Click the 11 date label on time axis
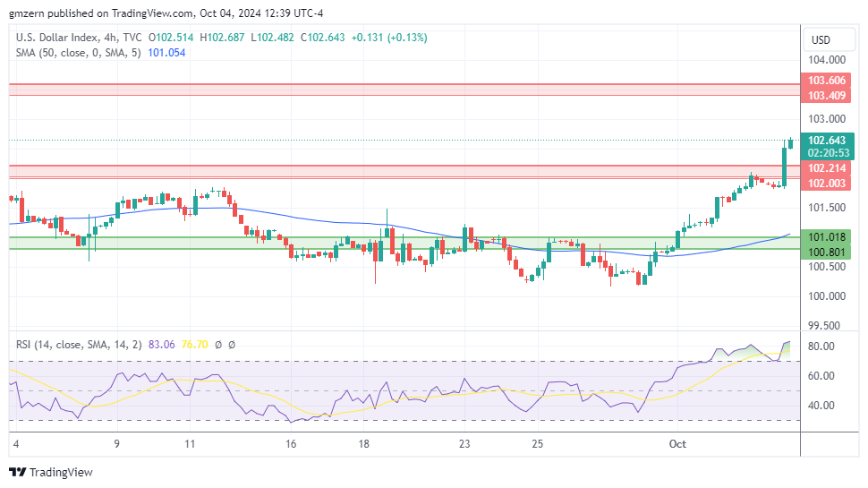This screenshot has height=488, width=868. coord(190,444)
